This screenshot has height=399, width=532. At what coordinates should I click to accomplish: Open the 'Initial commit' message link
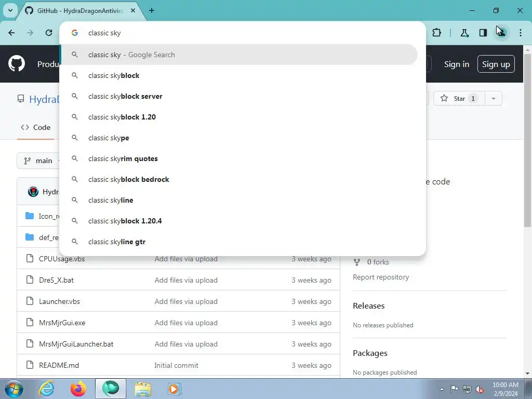point(177,365)
